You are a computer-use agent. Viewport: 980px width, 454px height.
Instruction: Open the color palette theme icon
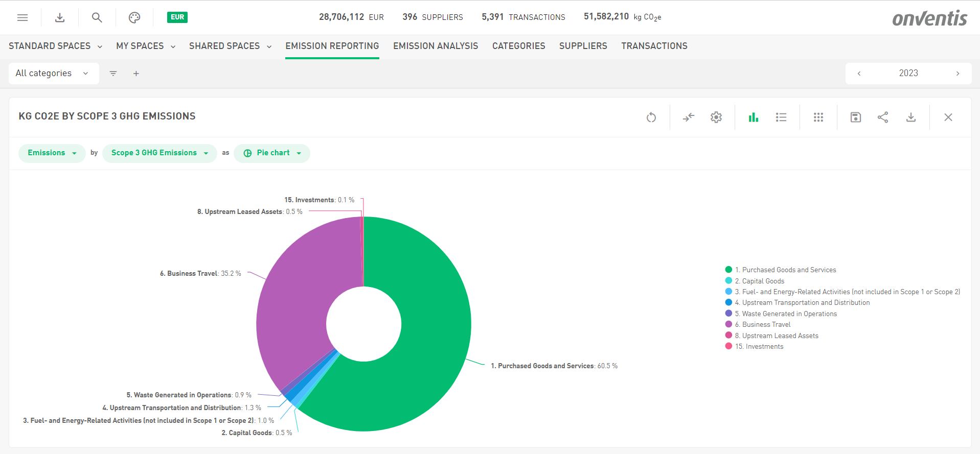click(134, 17)
